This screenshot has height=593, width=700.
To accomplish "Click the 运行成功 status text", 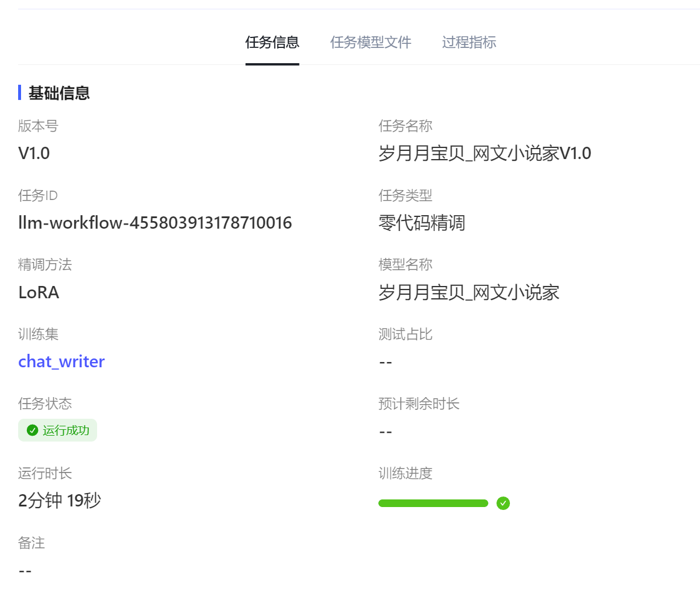I will pos(65,430).
